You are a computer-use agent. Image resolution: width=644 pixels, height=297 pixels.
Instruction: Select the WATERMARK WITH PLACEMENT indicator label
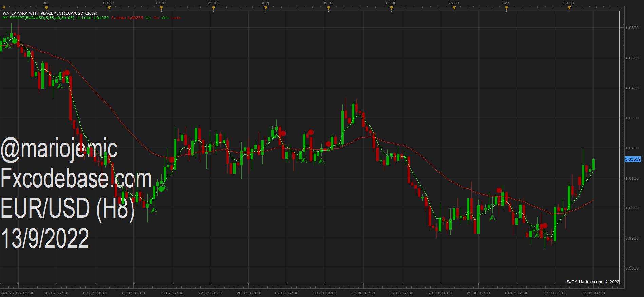pyautogui.click(x=50, y=13)
